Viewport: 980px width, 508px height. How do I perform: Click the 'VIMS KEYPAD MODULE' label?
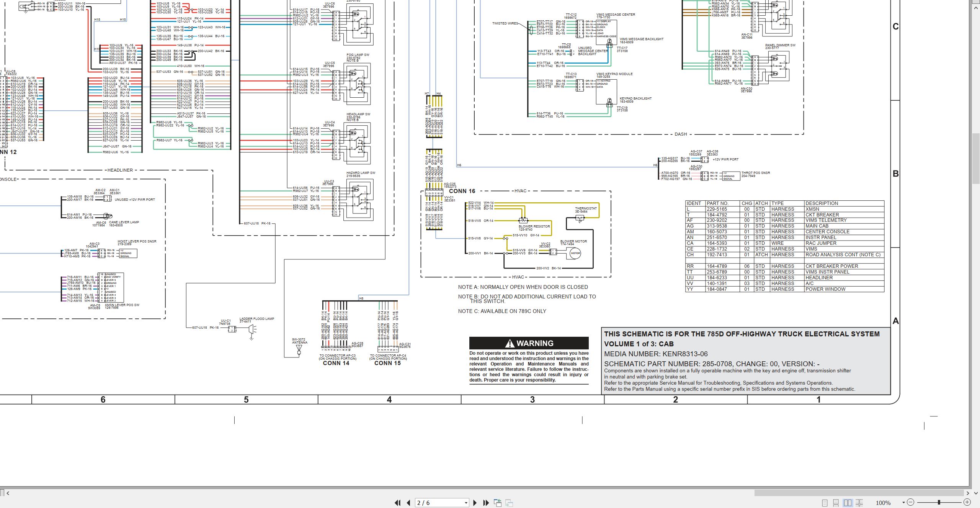coord(614,74)
